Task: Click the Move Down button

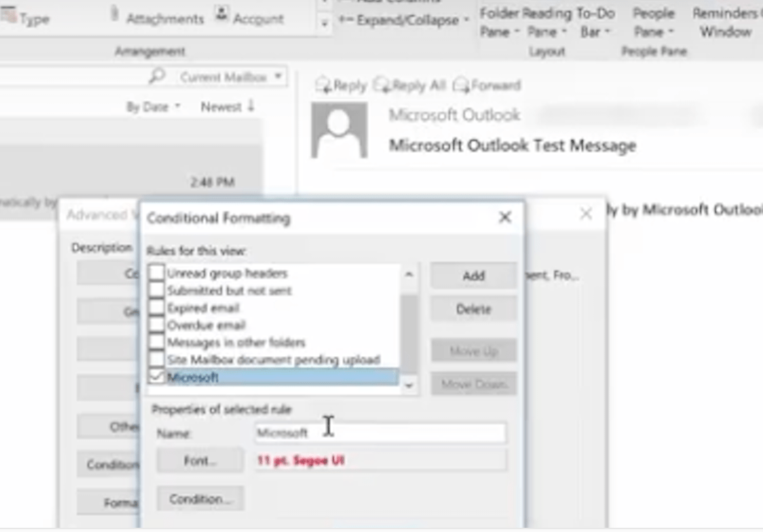Action: (474, 384)
